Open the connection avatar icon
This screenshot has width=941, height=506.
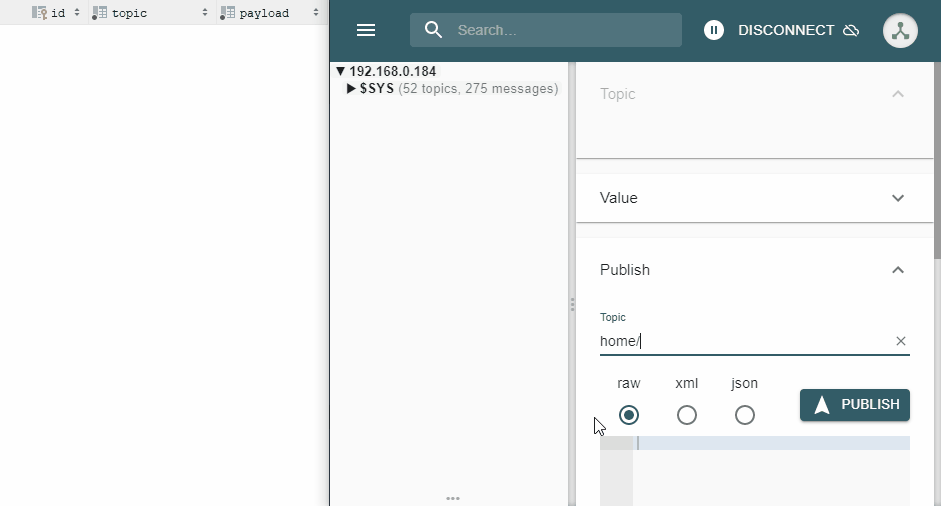pyautogui.click(x=900, y=30)
